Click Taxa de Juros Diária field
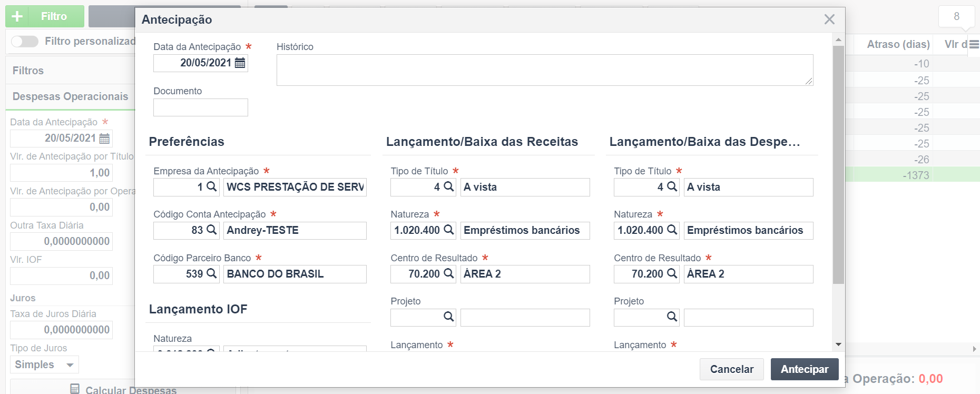The height and width of the screenshot is (394, 980). pyautogui.click(x=61, y=330)
